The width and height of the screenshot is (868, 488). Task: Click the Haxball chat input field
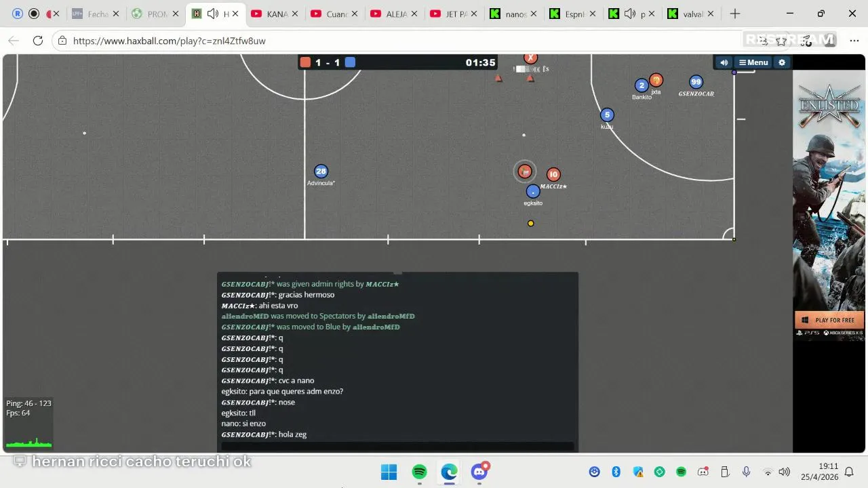tap(397, 446)
